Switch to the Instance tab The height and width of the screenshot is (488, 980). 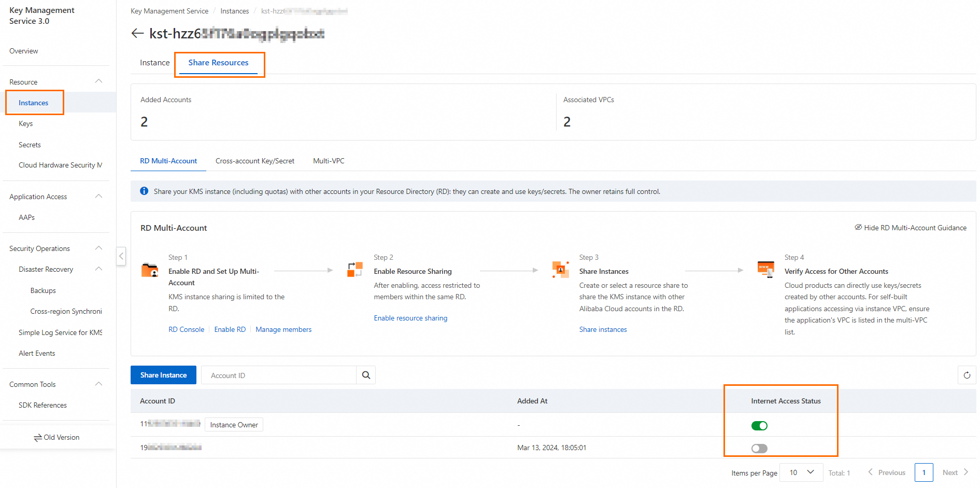pos(154,63)
